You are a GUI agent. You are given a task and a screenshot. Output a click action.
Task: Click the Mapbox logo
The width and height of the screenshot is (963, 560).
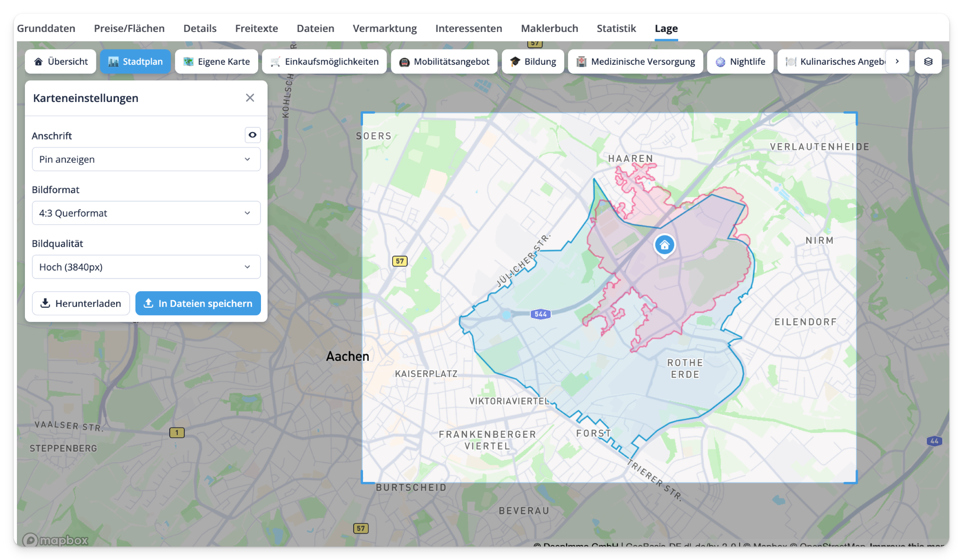pos(55,540)
